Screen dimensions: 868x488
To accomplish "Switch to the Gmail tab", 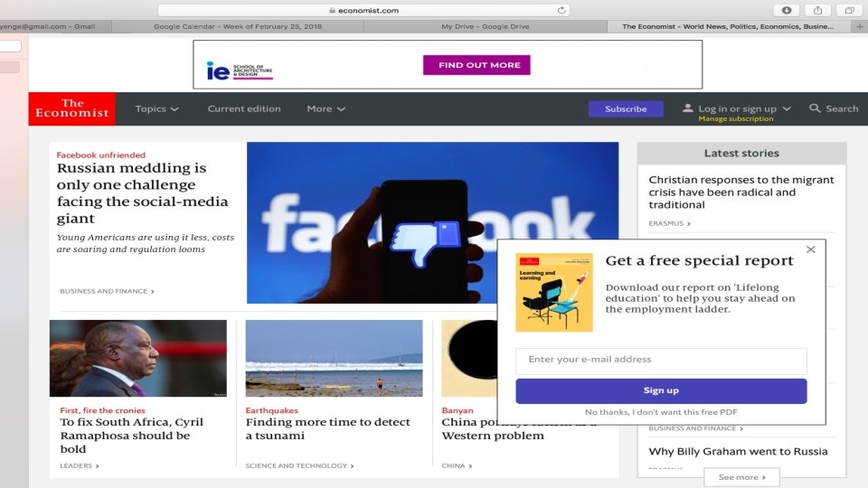I will pyautogui.click(x=55, y=26).
